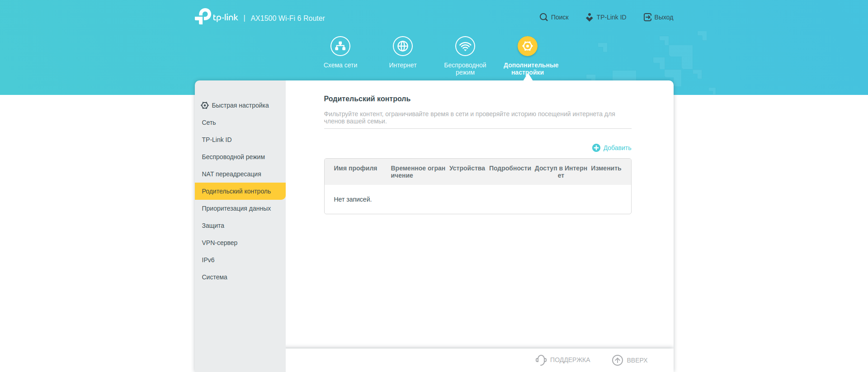Open TP-Link ID in the top bar
The image size is (868, 372).
(606, 17)
